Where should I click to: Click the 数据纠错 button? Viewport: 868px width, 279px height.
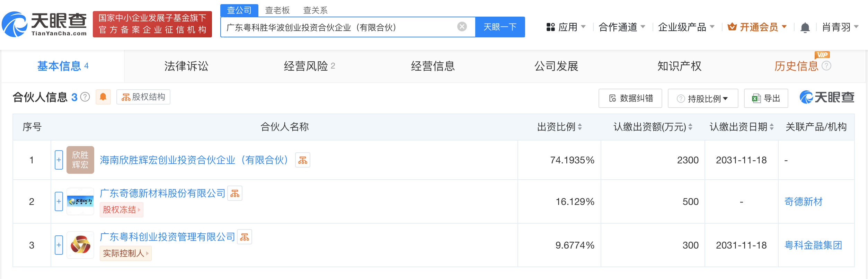630,98
